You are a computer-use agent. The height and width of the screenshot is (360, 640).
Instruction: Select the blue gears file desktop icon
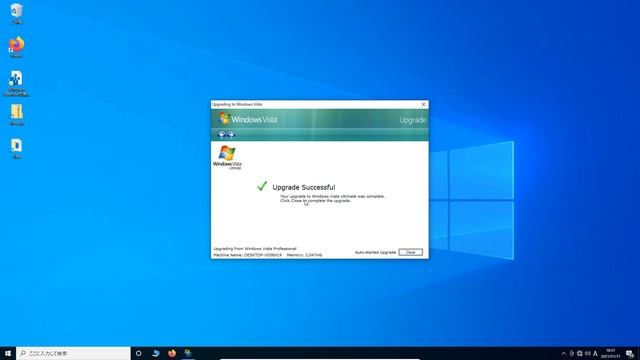click(16, 83)
